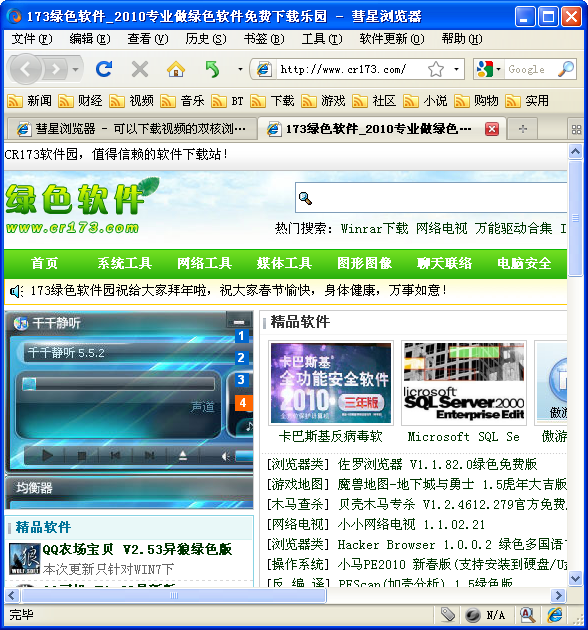
Task: Open a new tab with plus button
Action: point(522,129)
